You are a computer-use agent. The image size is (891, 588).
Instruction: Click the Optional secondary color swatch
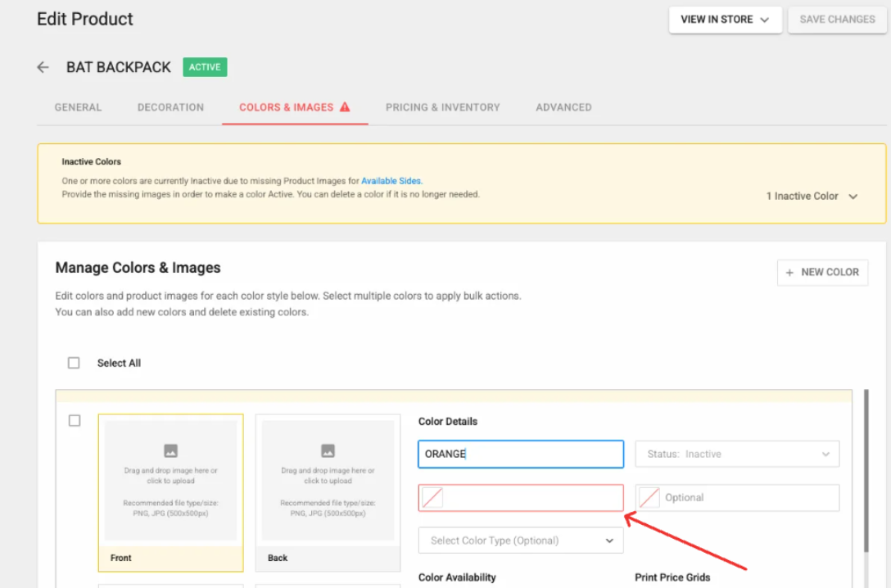coord(649,497)
